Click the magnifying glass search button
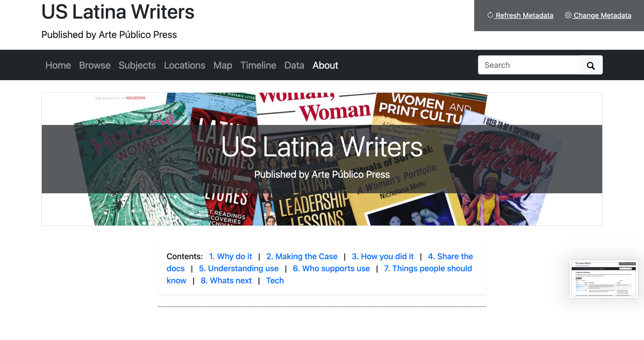This screenshot has width=644, height=340. pyautogui.click(x=591, y=65)
